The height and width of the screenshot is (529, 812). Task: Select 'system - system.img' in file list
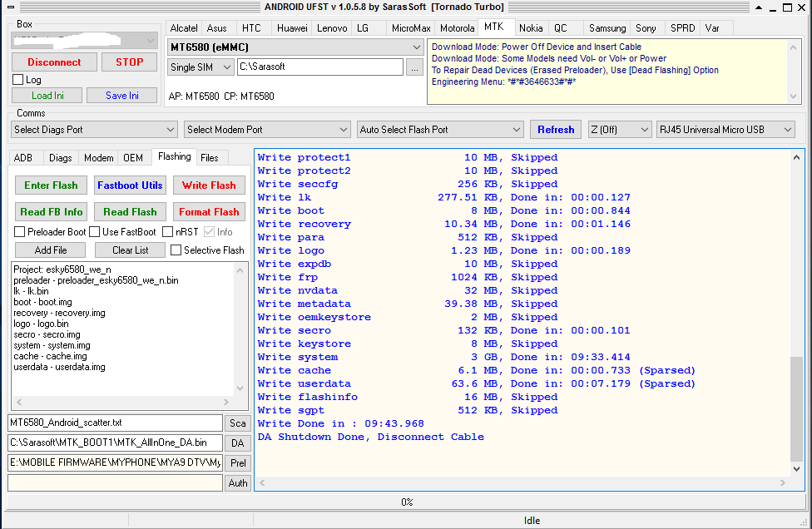point(52,345)
